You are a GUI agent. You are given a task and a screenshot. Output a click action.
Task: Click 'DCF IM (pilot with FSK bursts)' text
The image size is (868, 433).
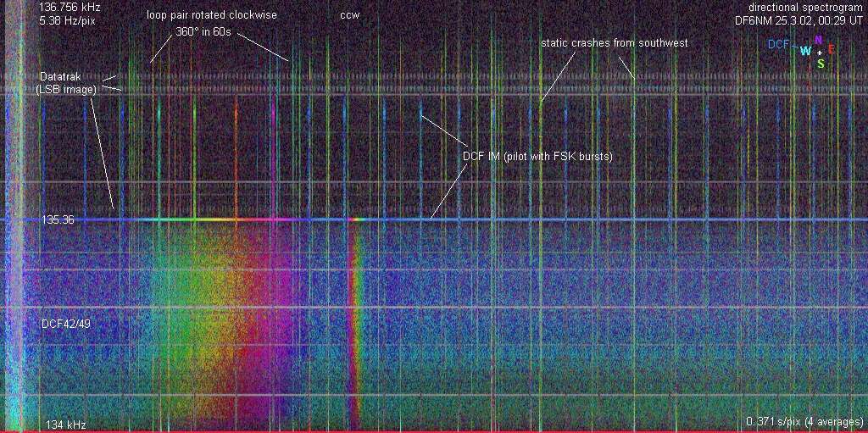(x=537, y=156)
